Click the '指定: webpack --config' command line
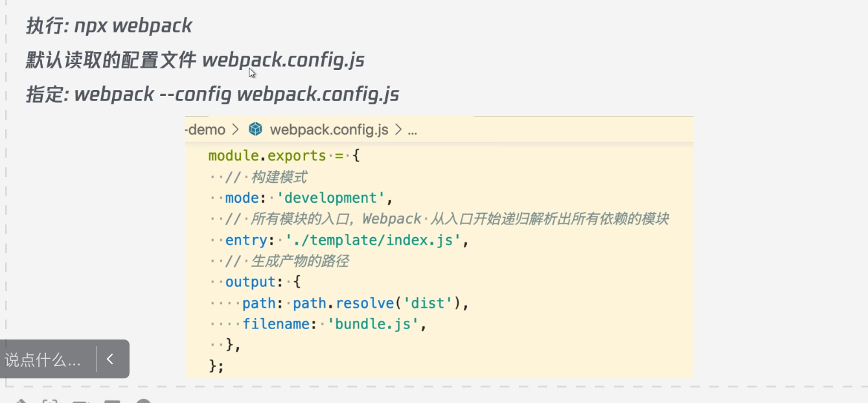This screenshot has width=868, height=403. point(212,95)
